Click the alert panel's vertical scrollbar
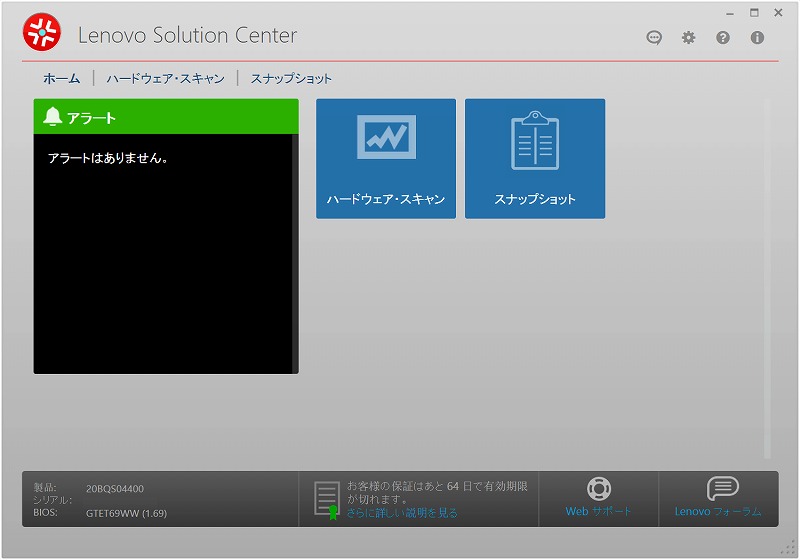800x560 pixels. click(x=295, y=253)
